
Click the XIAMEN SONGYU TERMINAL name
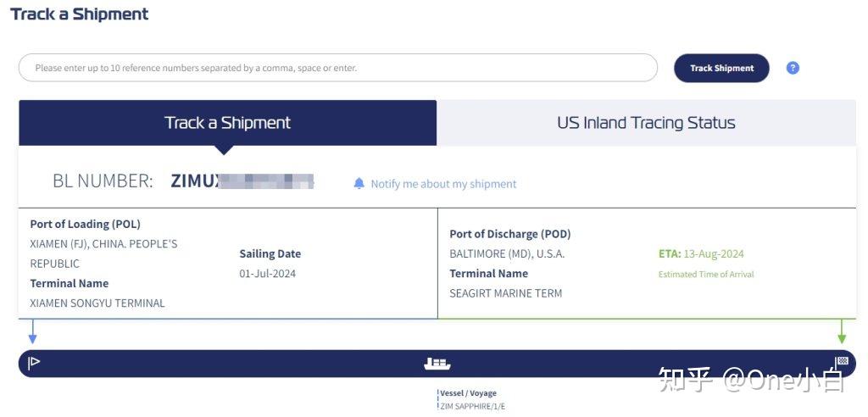[97, 303]
